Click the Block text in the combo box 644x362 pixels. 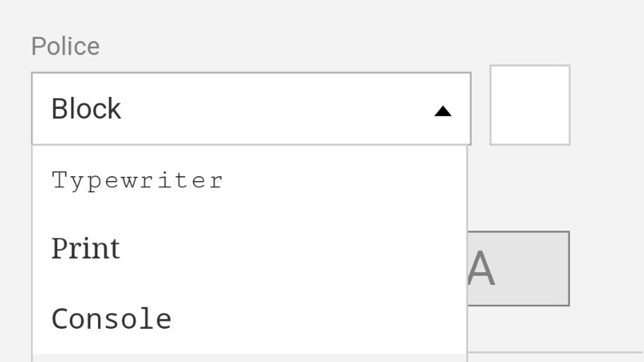pos(86,109)
